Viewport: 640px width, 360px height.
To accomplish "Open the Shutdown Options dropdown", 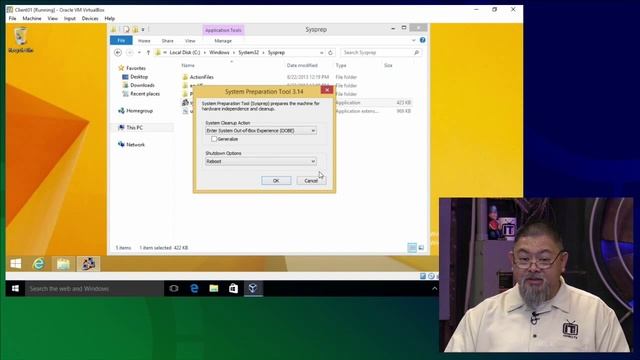I will pos(313,161).
